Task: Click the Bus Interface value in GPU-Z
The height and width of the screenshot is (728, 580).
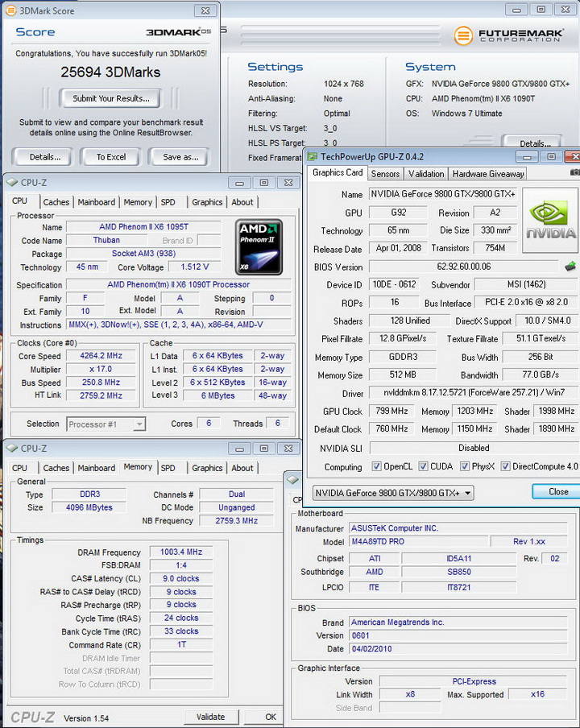Action: coord(526,302)
